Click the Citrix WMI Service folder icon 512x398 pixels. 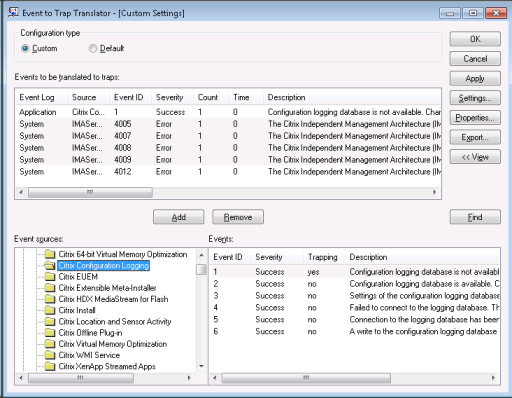(50, 355)
